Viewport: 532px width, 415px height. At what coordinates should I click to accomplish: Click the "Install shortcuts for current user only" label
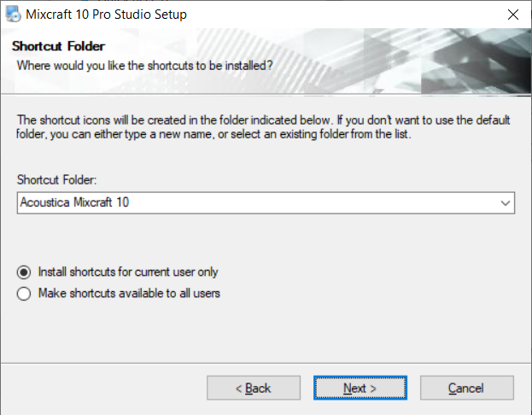tap(128, 272)
